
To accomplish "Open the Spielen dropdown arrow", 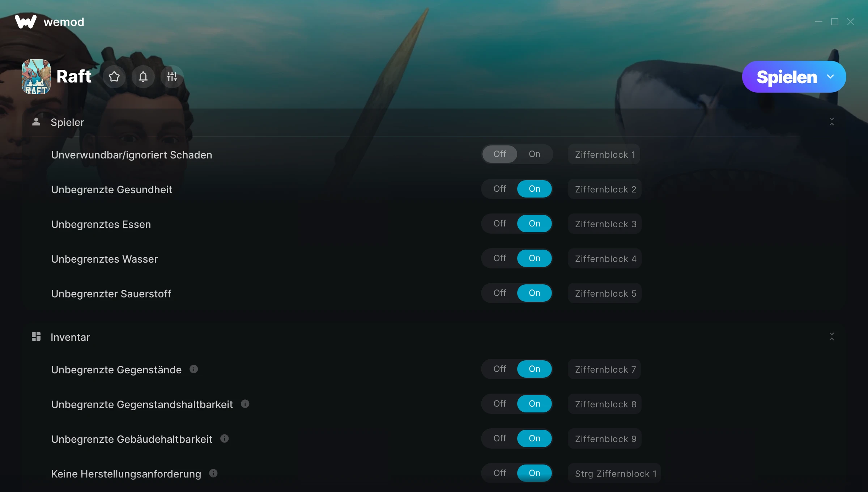I will coord(830,77).
